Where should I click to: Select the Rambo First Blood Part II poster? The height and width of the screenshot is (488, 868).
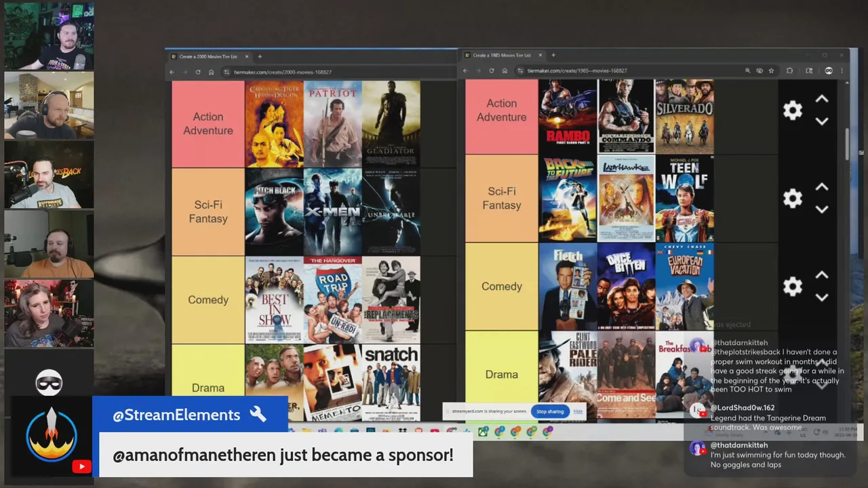click(x=568, y=116)
